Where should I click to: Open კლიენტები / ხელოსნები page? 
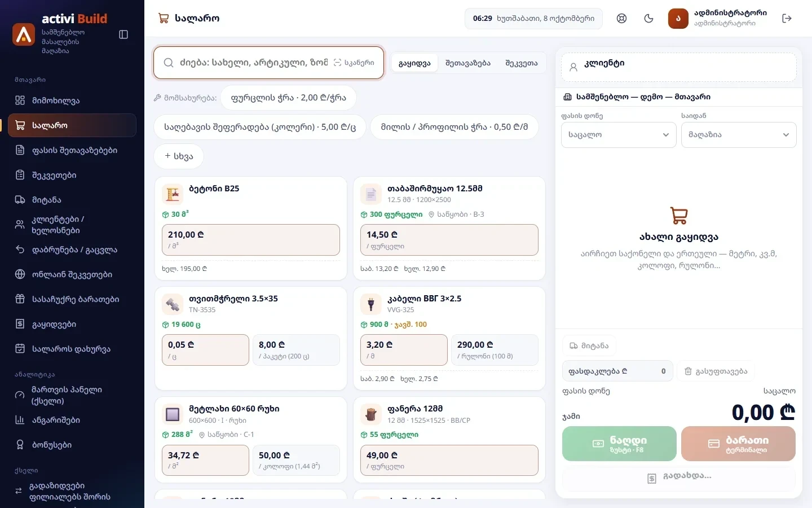point(72,225)
